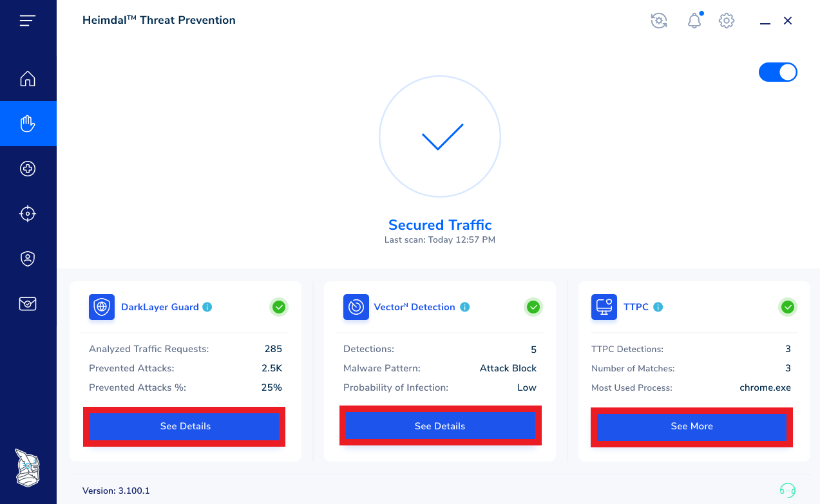The width and height of the screenshot is (820, 504).
Task: Click the Heimdal Threat Prevention window title
Action: (x=159, y=20)
